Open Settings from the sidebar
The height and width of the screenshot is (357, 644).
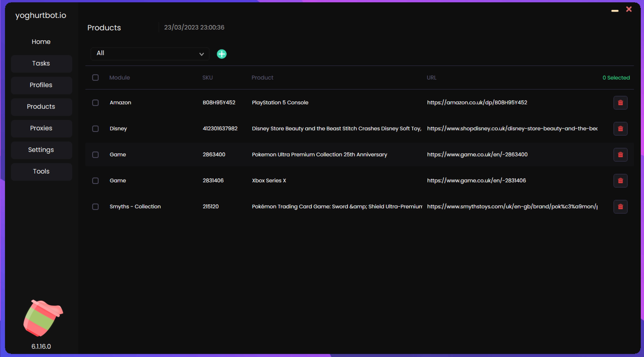pyautogui.click(x=41, y=150)
